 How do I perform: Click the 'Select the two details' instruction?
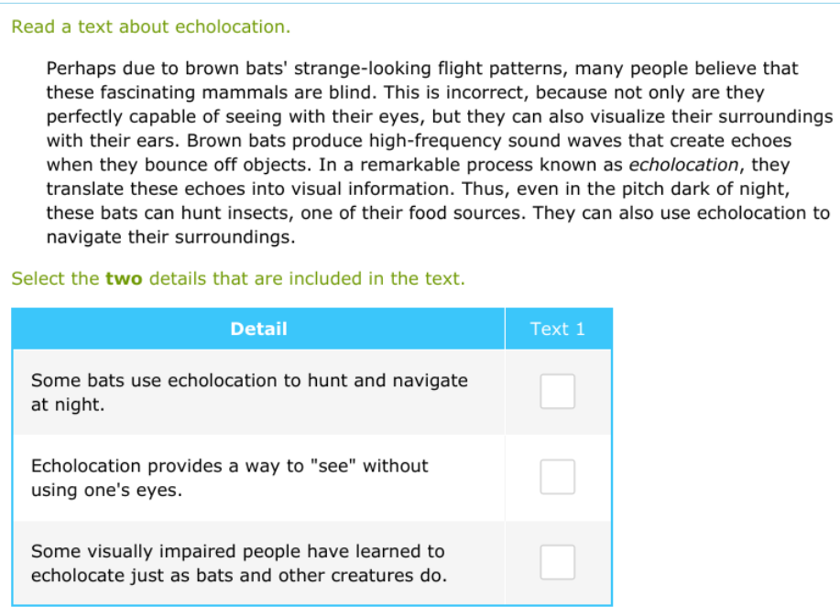[x=238, y=278]
